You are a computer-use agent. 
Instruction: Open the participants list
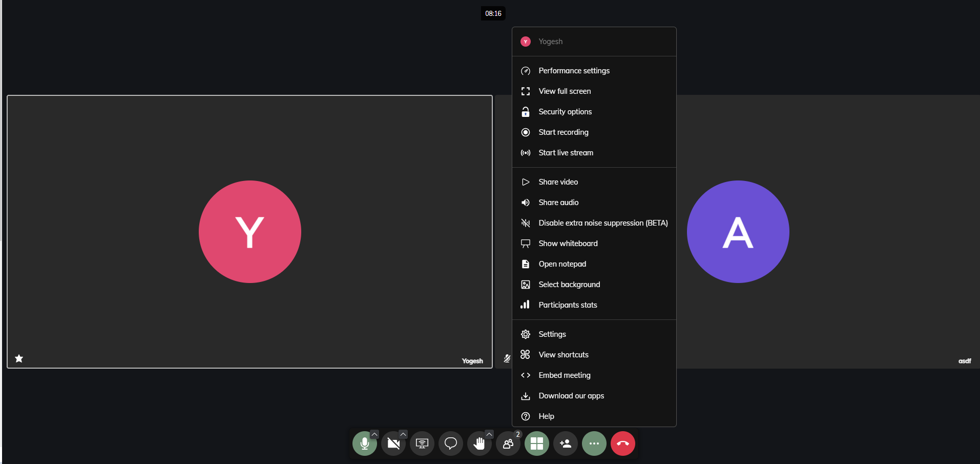[x=508, y=443]
